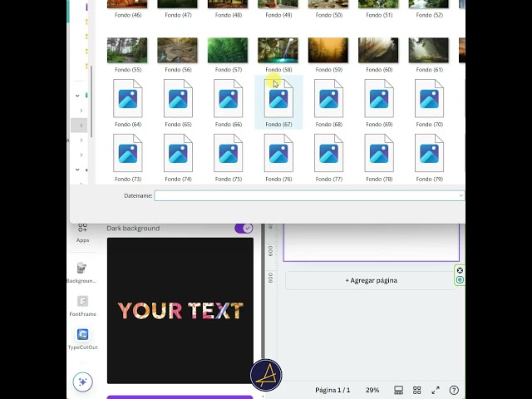The image size is (532, 399).
Task: Switch to grid view icon
Action: coord(417,390)
